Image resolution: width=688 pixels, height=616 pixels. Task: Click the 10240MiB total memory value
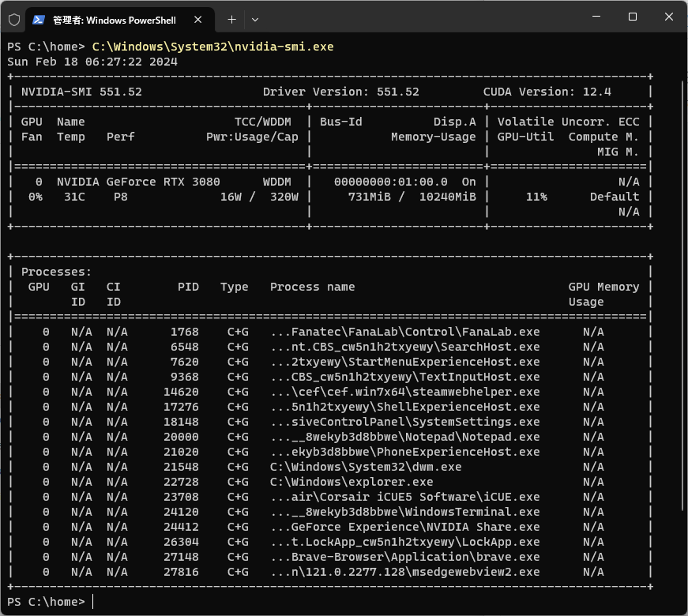(448, 197)
